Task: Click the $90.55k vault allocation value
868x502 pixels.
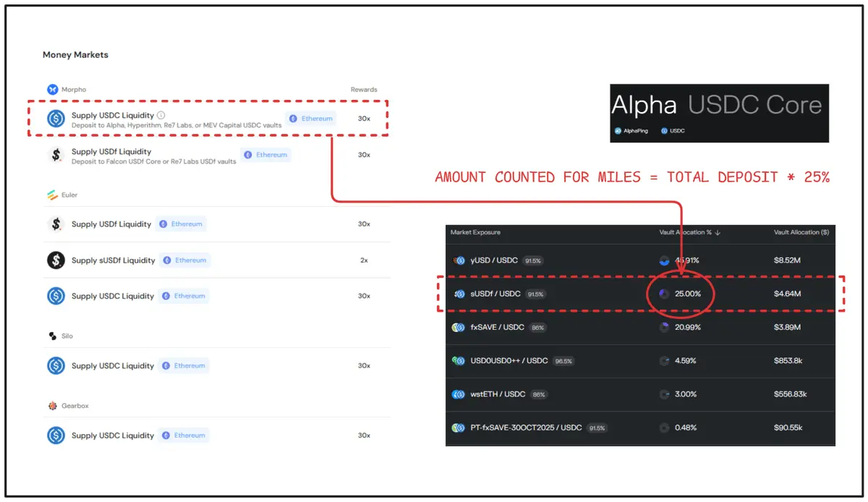Action: click(x=788, y=427)
